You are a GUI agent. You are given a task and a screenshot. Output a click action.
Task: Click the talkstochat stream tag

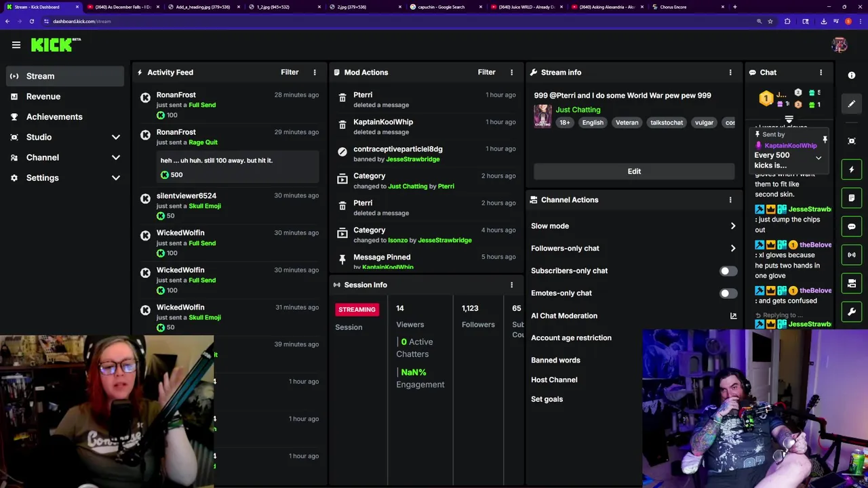[667, 123]
